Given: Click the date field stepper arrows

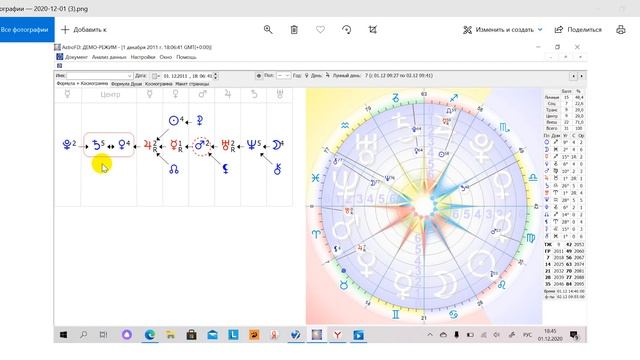Looking at the screenshot, I should [x=216, y=76].
